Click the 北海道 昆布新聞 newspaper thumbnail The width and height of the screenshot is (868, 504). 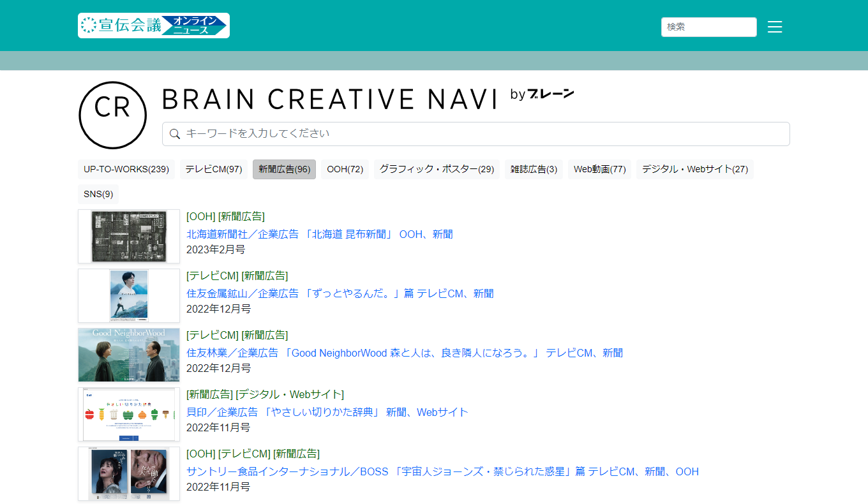[x=129, y=236]
